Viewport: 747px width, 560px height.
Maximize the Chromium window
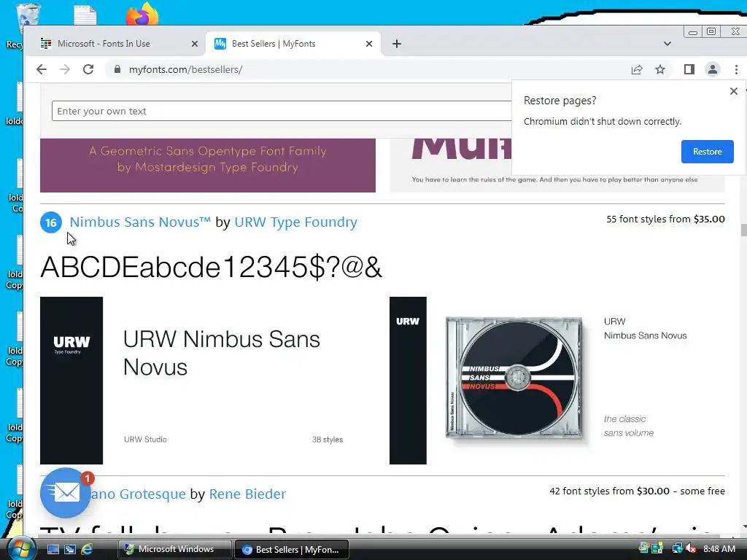[x=711, y=32]
